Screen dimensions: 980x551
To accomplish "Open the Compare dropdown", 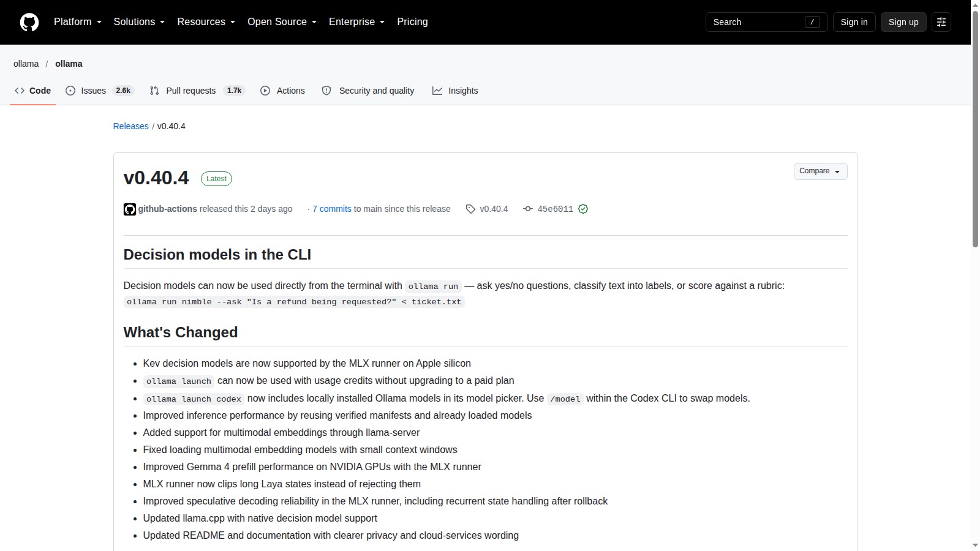I will click(821, 171).
